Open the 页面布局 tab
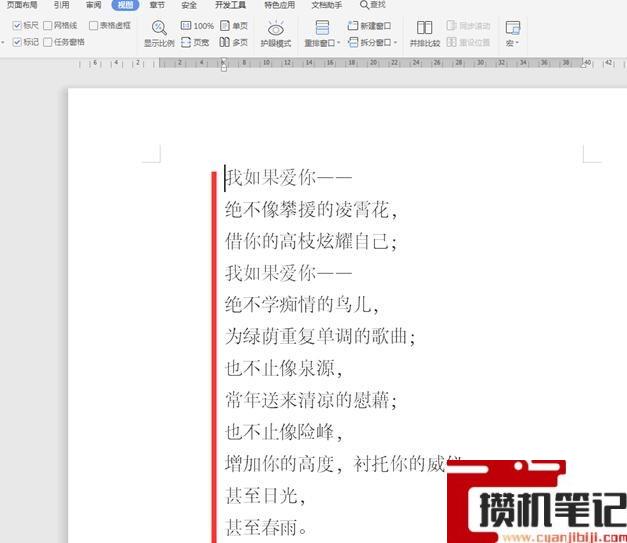Screen dimensions: 627x543 pyautogui.click(x=22, y=5)
